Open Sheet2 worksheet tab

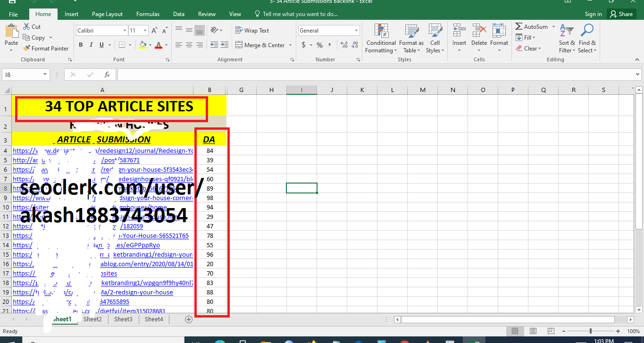92,319
